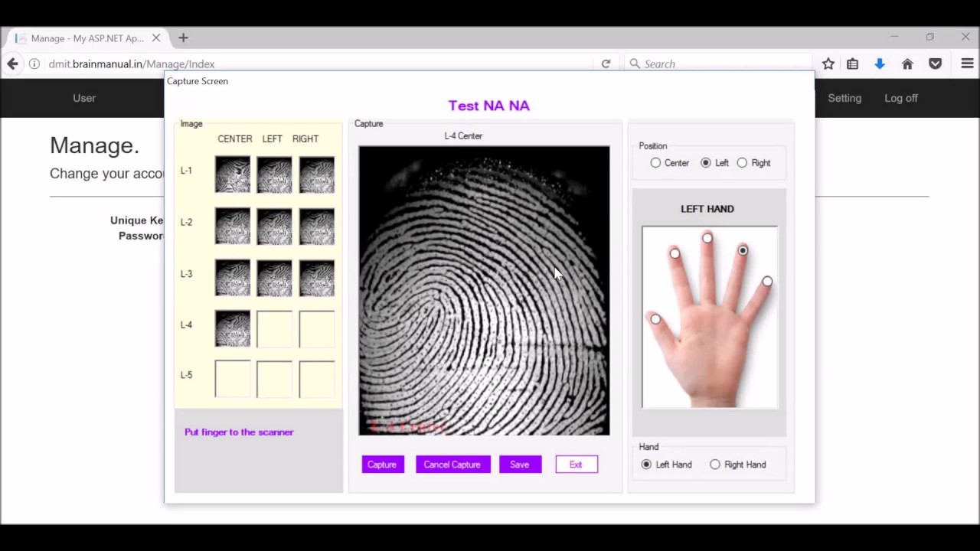
Task: Click the Log off link
Action: tap(901, 98)
